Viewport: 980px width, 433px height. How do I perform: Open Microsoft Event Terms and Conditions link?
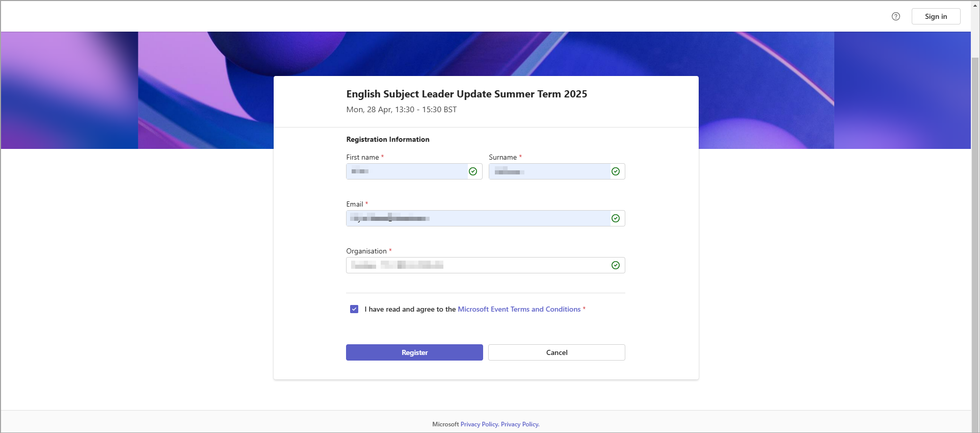(x=519, y=309)
